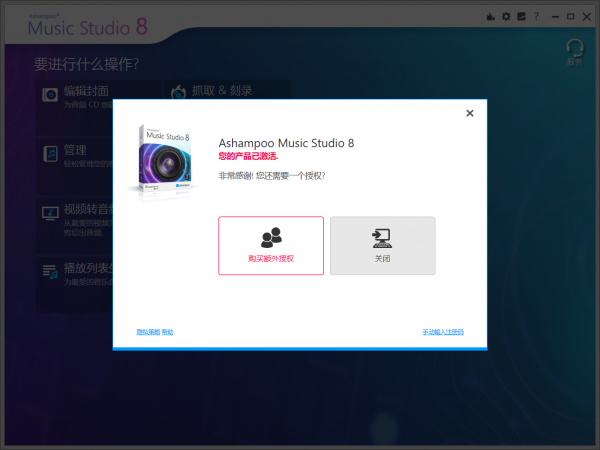This screenshot has height=450, width=600.
Task: Click the 关闭 button in dialog
Action: coord(383,245)
